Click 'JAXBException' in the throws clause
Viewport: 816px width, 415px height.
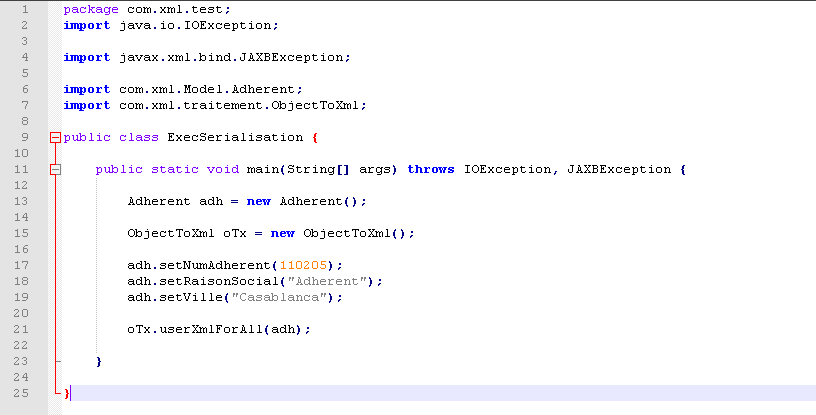tap(619, 169)
